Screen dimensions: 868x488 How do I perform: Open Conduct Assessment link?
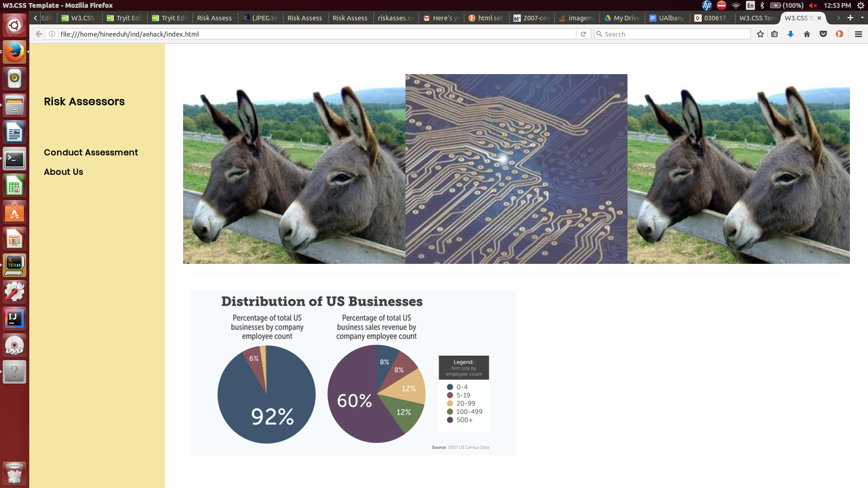(91, 152)
